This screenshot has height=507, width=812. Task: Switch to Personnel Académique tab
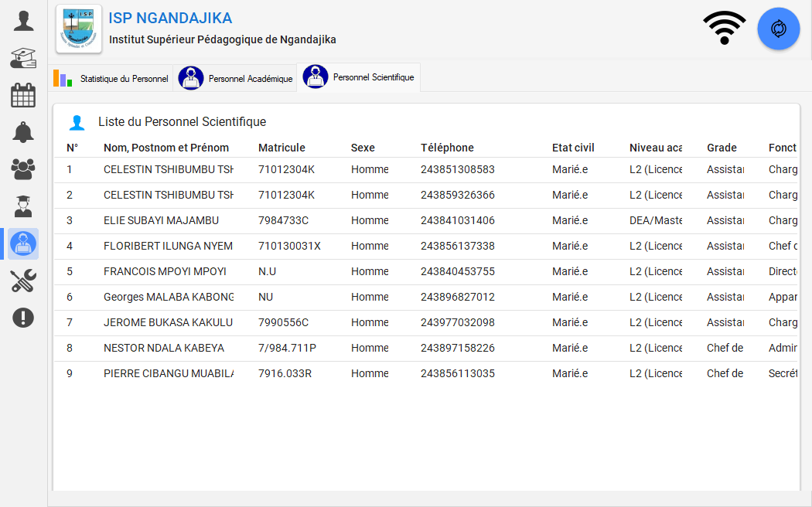click(235, 79)
